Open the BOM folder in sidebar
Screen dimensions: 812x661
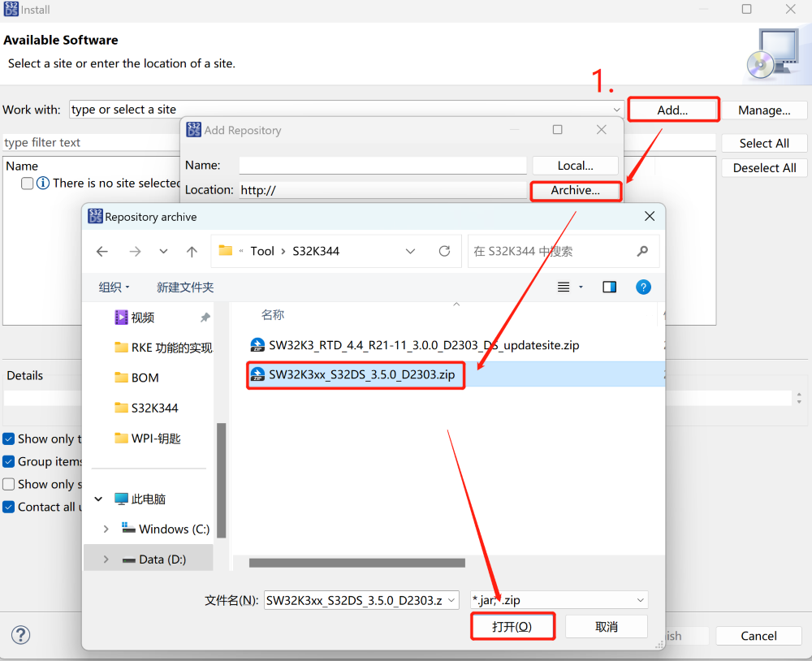136,378
